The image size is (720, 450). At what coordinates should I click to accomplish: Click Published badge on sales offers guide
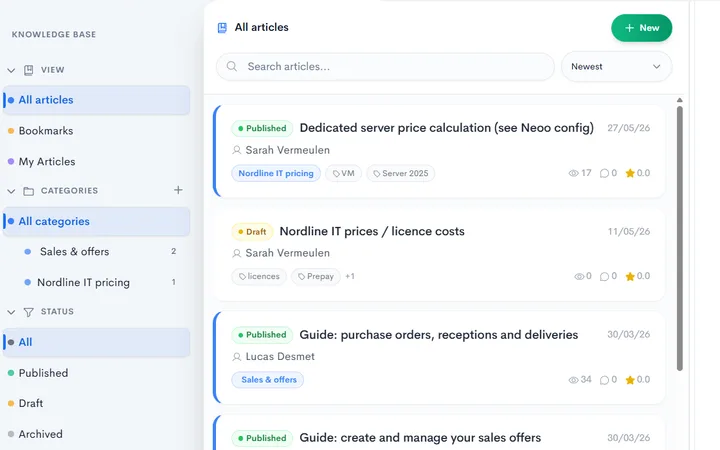262,438
